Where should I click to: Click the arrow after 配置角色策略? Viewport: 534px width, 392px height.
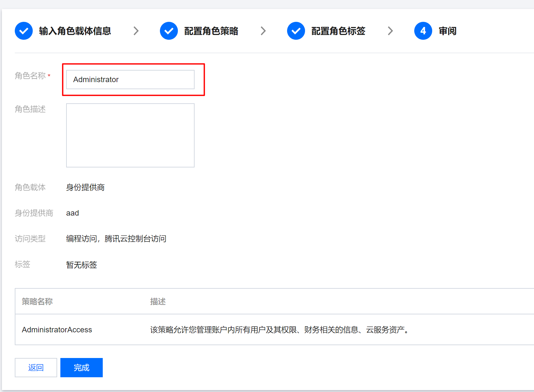coord(263,31)
